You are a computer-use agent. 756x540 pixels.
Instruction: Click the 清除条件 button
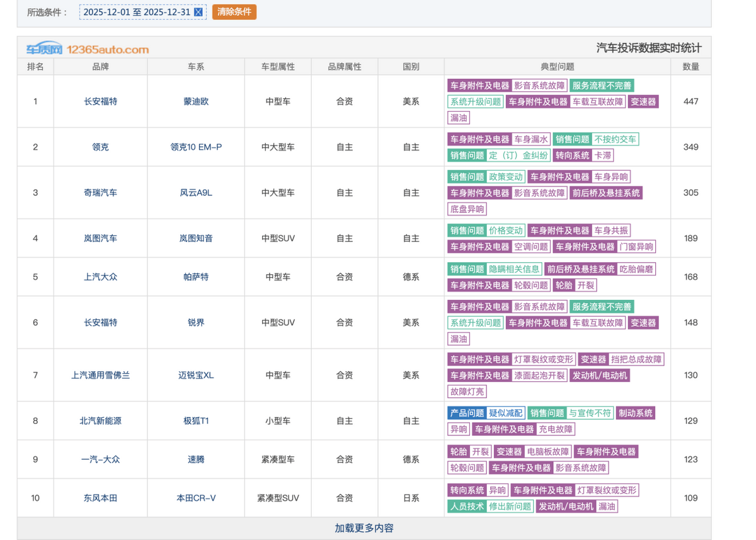[x=234, y=12]
